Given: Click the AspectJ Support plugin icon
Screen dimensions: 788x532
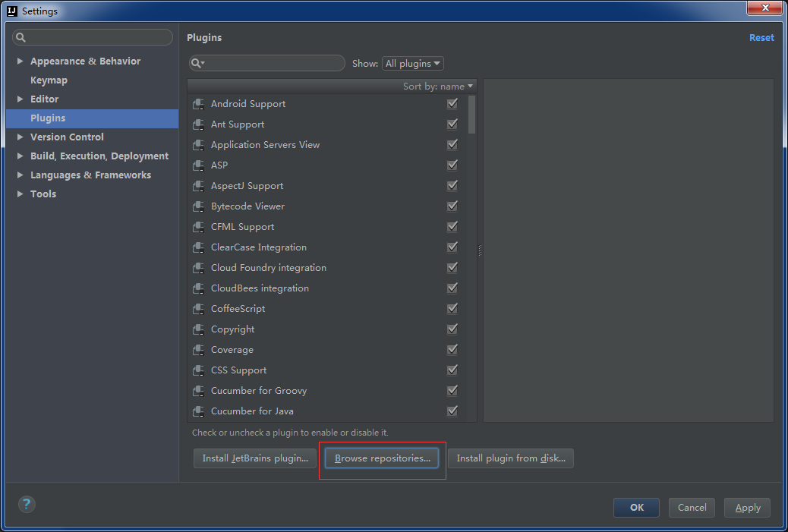Looking at the screenshot, I should click(x=198, y=186).
